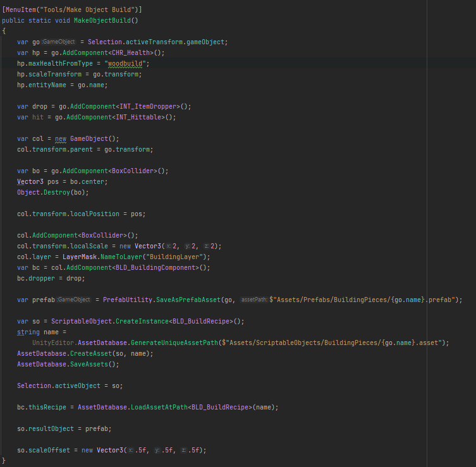Screen dimensions: 476x467
Task: Click GenerateUniqueAssetPath method
Action: (174, 343)
